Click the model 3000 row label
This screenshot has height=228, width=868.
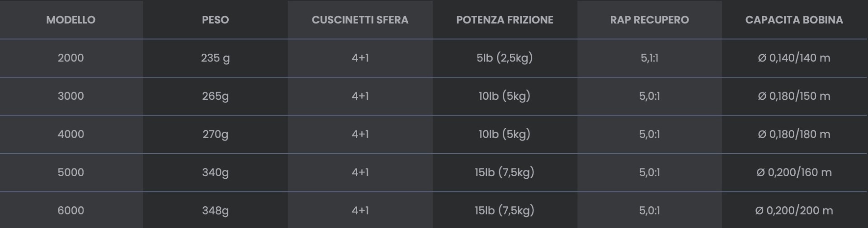71,96
